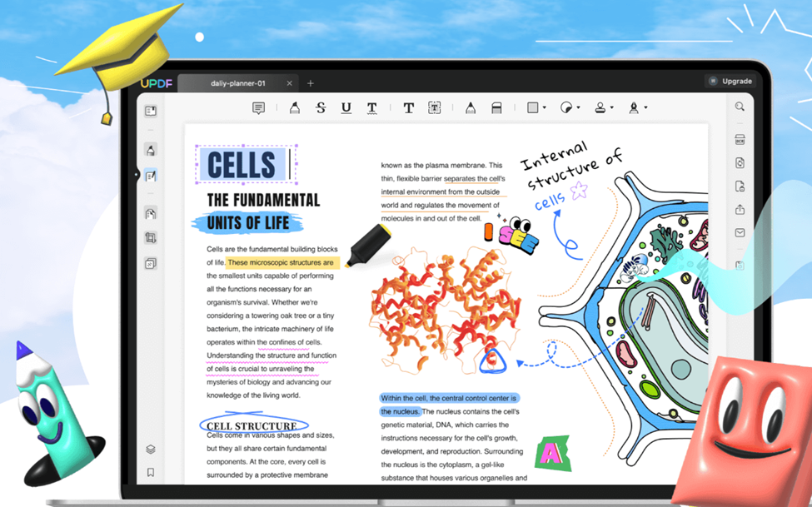
Task: Click the circled CELL STRUCTURE heading
Action: click(x=254, y=424)
